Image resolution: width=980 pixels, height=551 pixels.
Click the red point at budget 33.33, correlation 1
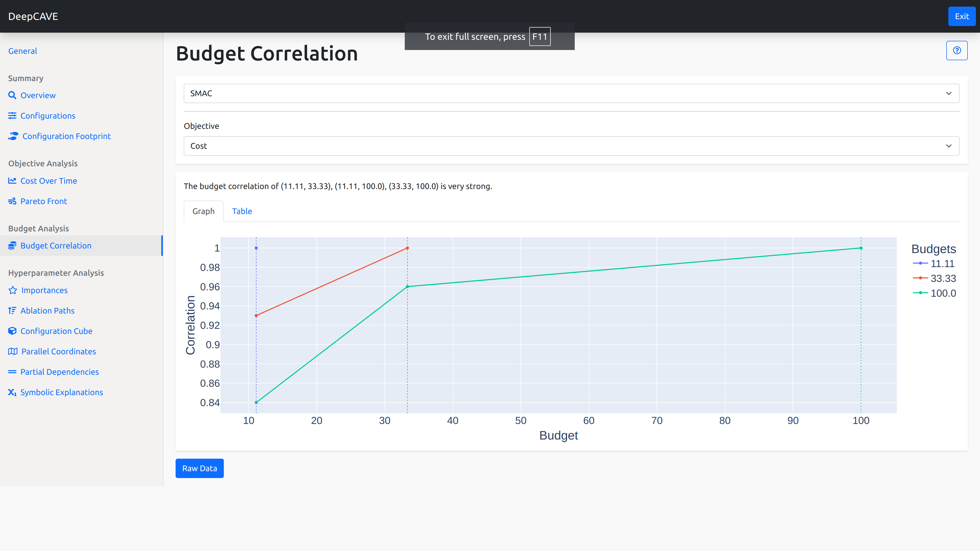point(408,248)
